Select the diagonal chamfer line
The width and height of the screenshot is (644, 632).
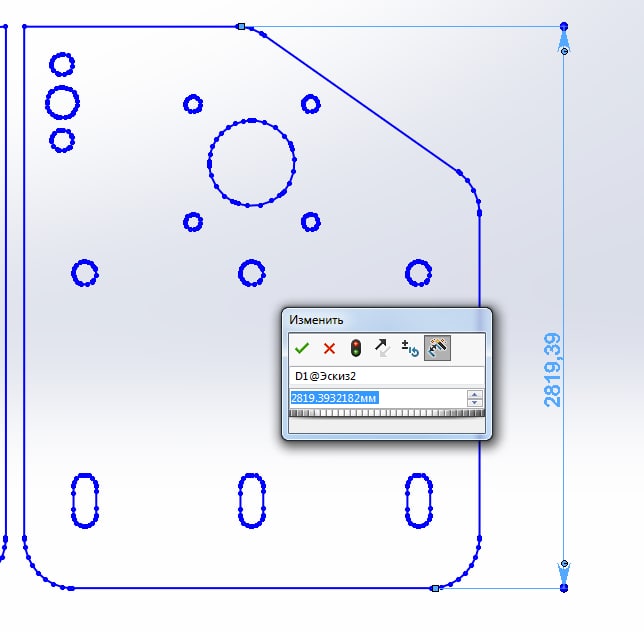[x=361, y=103]
